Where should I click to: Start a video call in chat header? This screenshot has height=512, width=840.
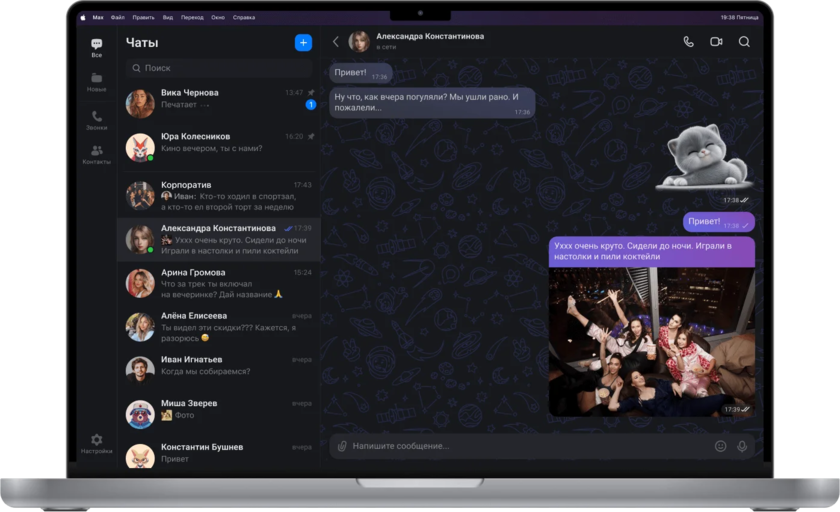coord(716,42)
